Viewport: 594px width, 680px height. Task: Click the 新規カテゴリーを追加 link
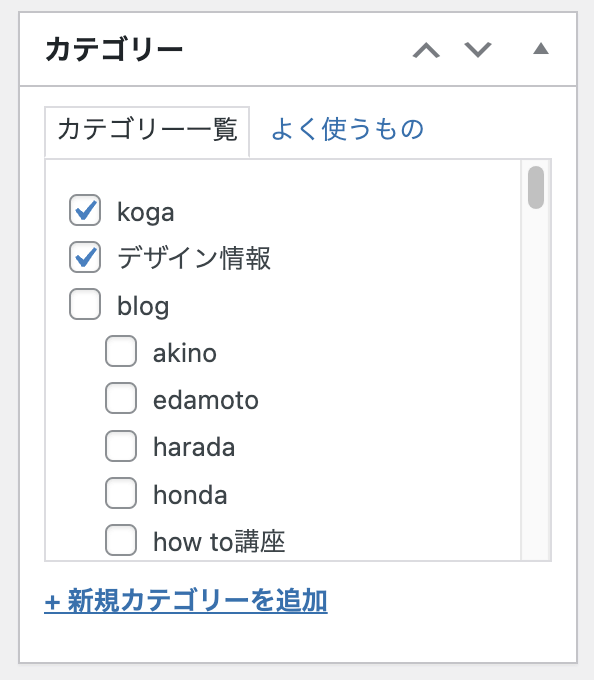pyautogui.click(x=186, y=601)
